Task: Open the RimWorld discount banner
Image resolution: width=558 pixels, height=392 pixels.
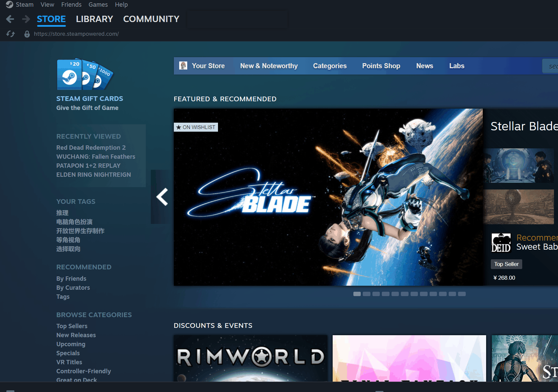Action: [250, 358]
